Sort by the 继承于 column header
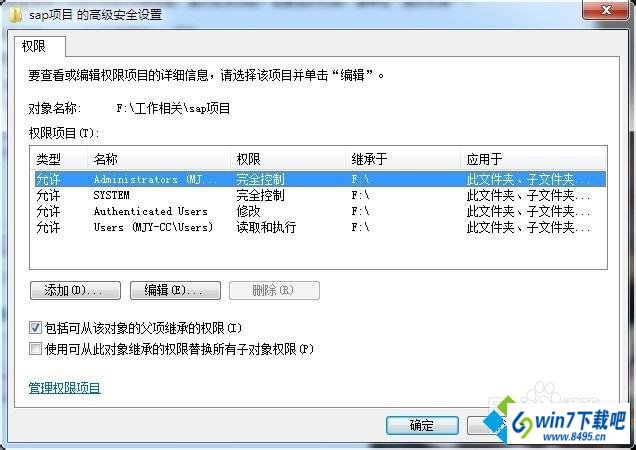This screenshot has height=450, width=636. (x=403, y=159)
